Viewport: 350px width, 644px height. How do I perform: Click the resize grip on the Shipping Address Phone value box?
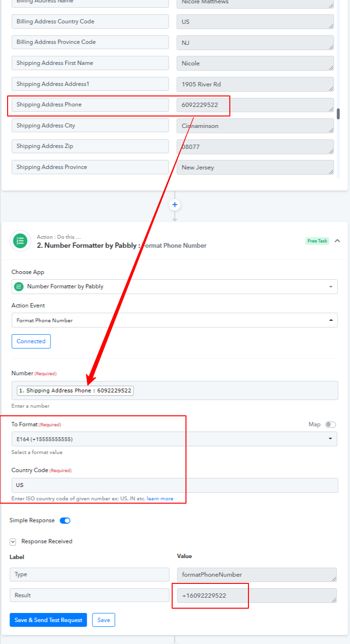[330, 109]
